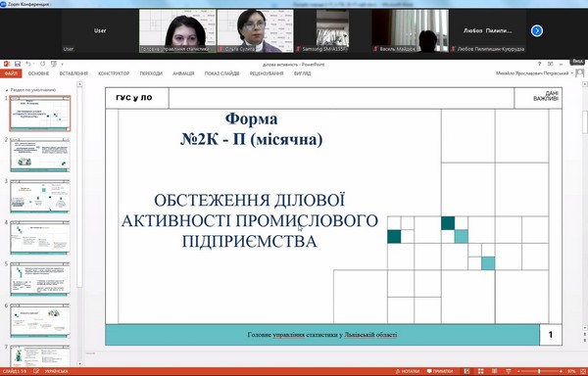The image size is (588, 376).
Task: Click the PowerPoint application icon
Action: (6, 64)
